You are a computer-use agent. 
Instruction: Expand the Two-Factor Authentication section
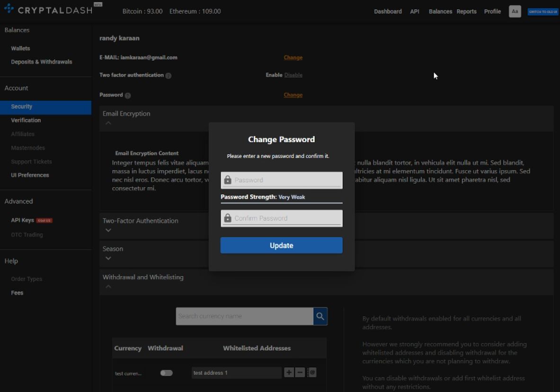pos(108,230)
